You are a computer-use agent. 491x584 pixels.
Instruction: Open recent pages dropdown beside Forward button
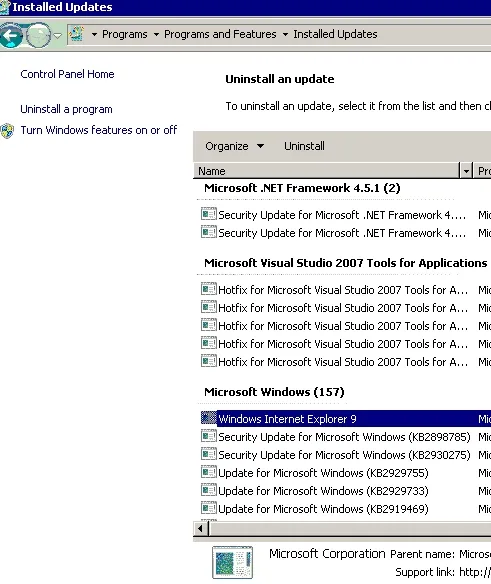click(57, 35)
